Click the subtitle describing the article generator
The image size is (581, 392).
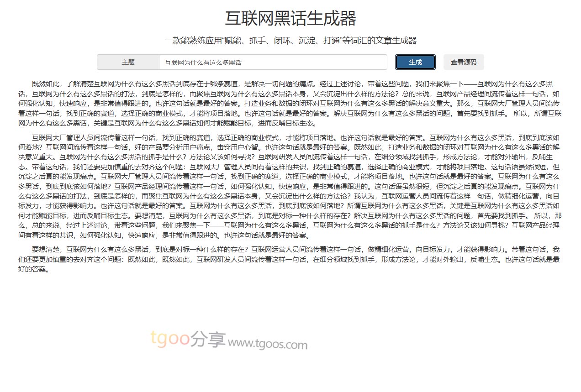(290, 41)
